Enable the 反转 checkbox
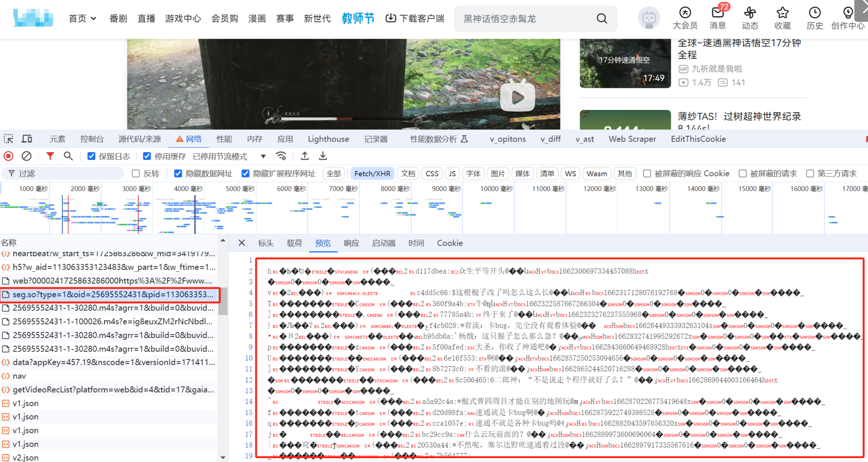868x462 pixels. pyautogui.click(x=136, y=174)
